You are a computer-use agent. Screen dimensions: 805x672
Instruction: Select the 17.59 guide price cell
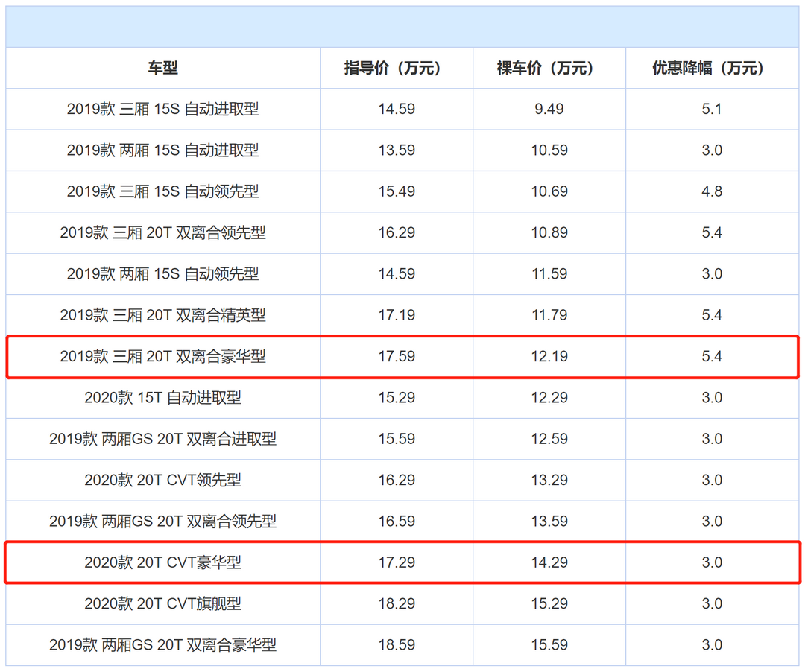(396, 357)
